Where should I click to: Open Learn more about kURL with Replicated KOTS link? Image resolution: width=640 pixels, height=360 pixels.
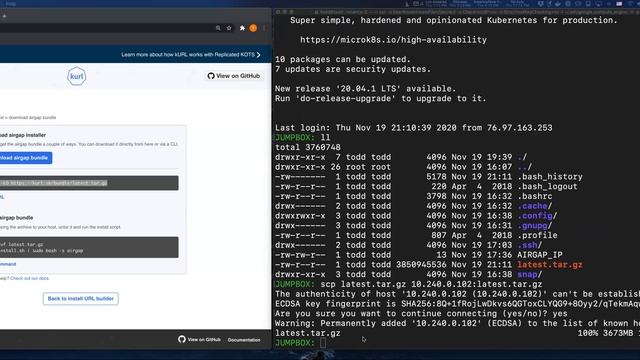point(191,55)
